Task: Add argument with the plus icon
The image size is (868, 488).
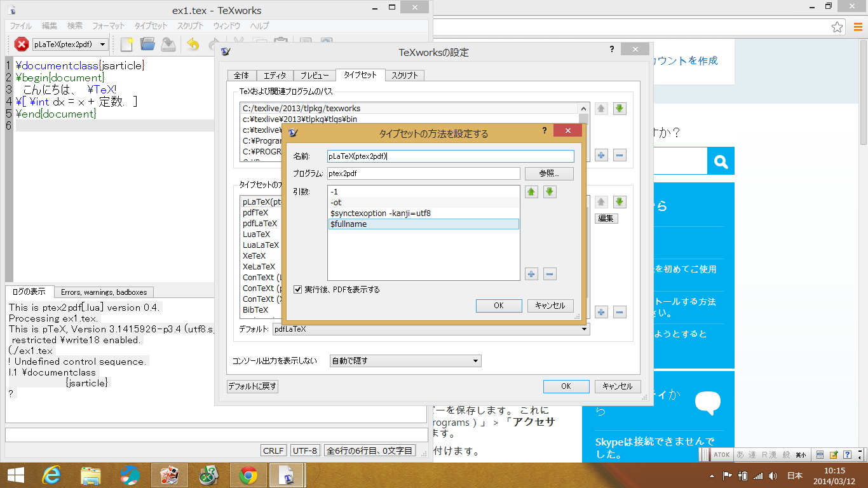Action: (x=532, y=274)
